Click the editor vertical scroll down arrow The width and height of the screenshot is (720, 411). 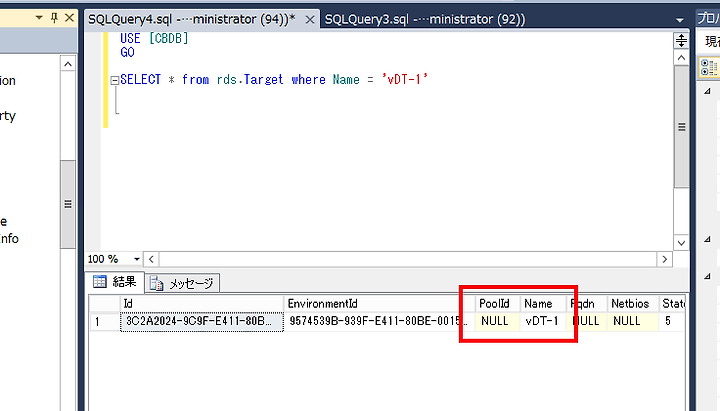[681, 243]
